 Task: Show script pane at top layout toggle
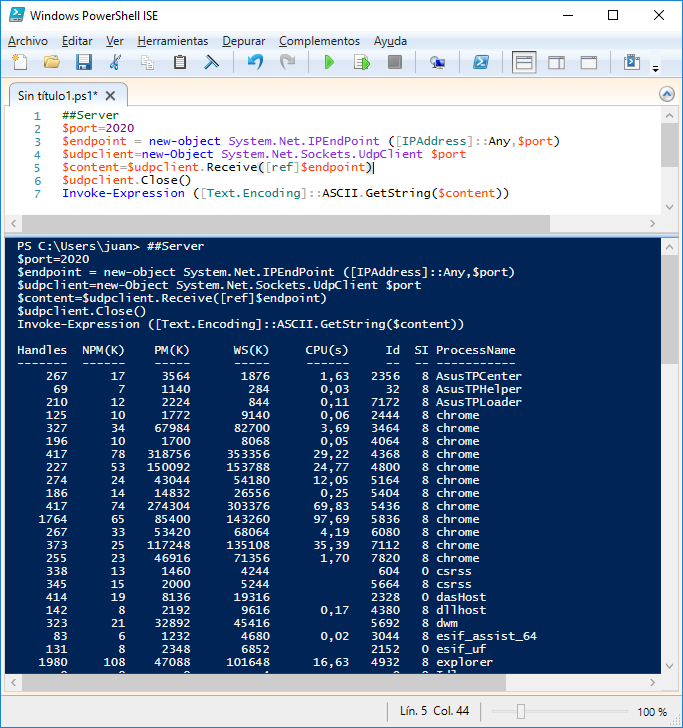tap(524, 62)
